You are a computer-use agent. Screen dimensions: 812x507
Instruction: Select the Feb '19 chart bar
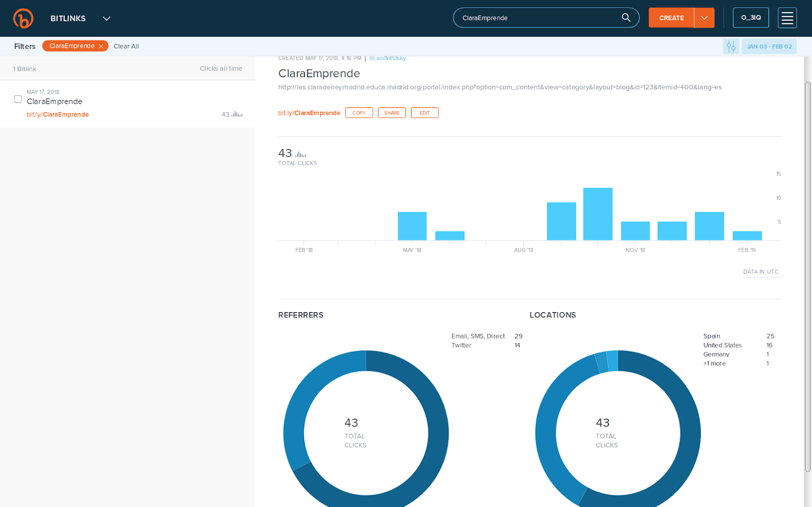coord(747,235)
